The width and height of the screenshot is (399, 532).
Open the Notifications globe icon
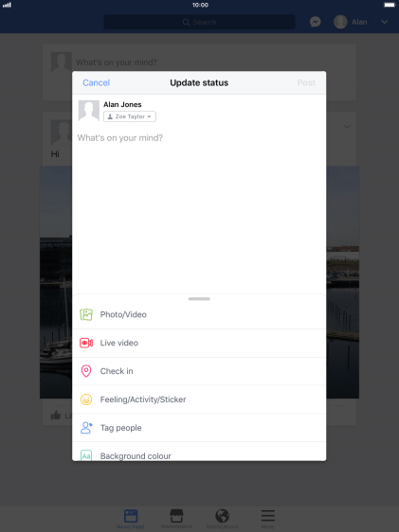222,519
